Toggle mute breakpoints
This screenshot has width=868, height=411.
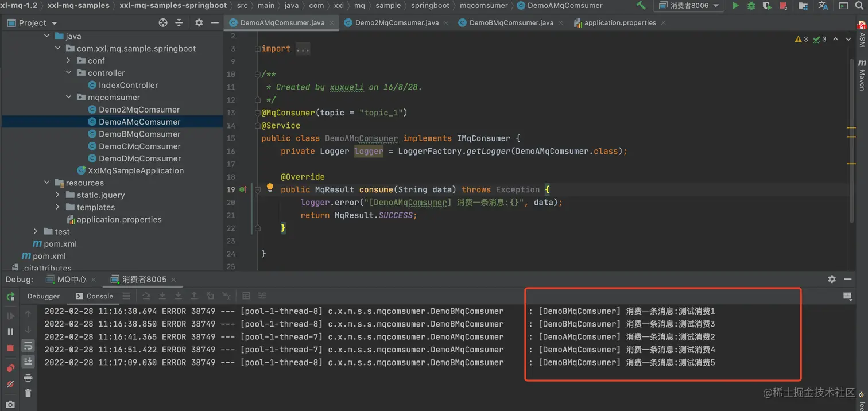pos(10,385)
